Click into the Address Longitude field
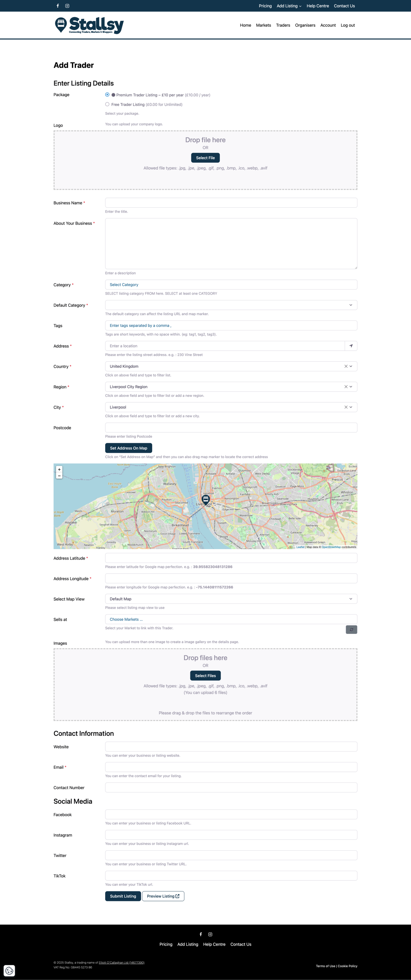Screen dimensions: 411x980 [x=231, y=579]
